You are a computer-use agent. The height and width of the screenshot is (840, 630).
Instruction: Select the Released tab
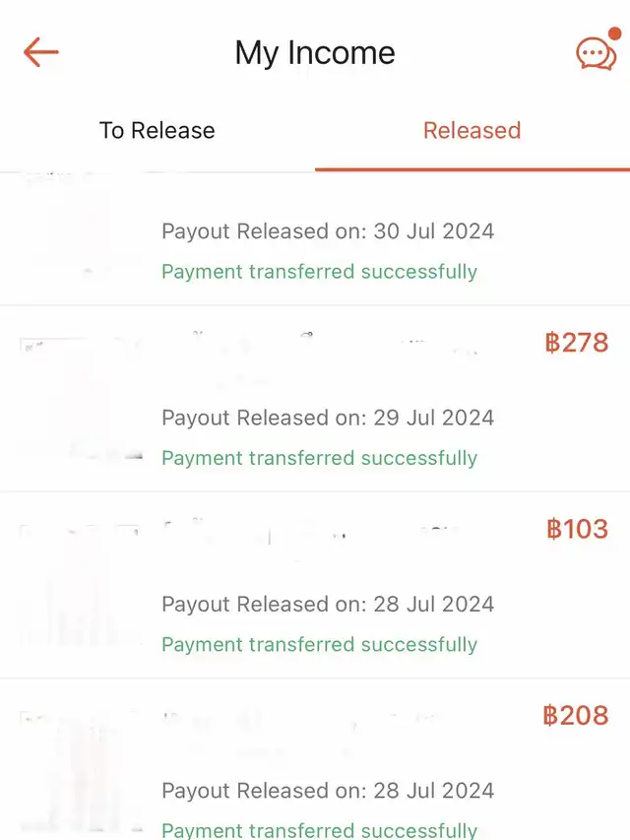[x=472, y=131]
